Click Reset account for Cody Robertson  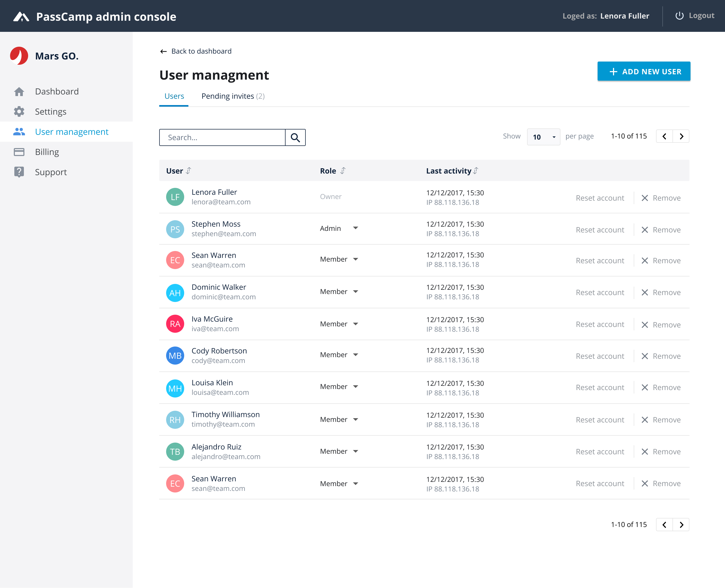coord(600,356)
